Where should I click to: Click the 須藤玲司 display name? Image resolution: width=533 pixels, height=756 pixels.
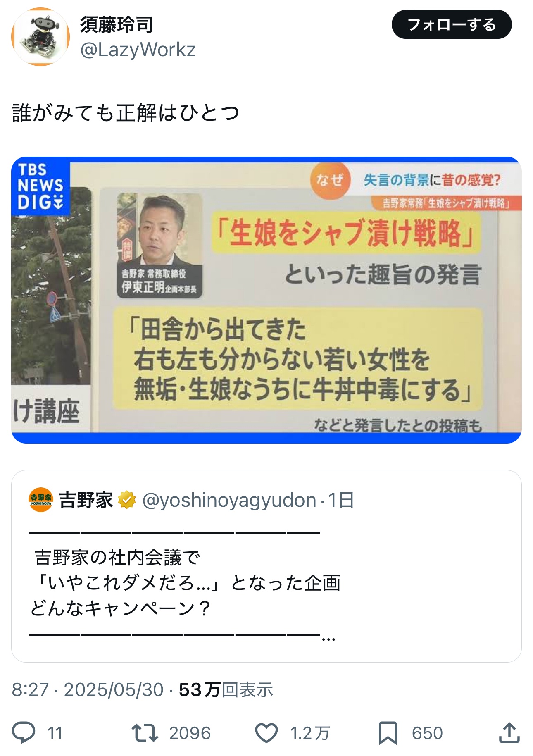[x=117, y=24]
